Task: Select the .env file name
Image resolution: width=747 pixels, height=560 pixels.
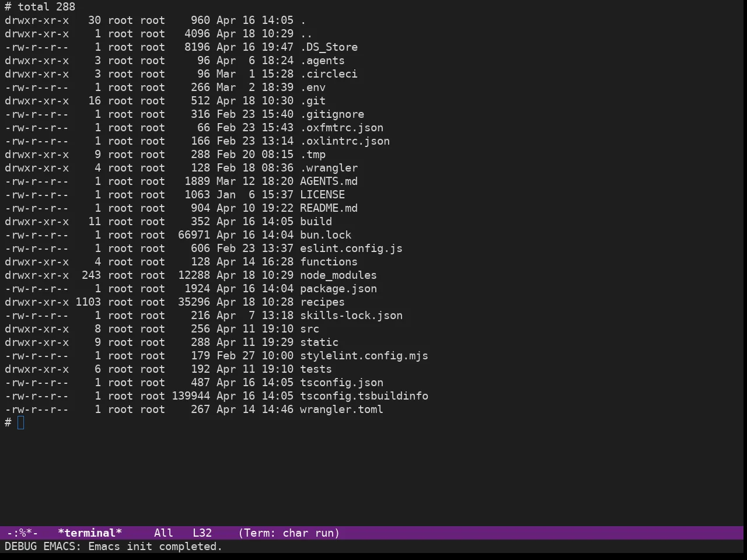Action: click(313, 87)
